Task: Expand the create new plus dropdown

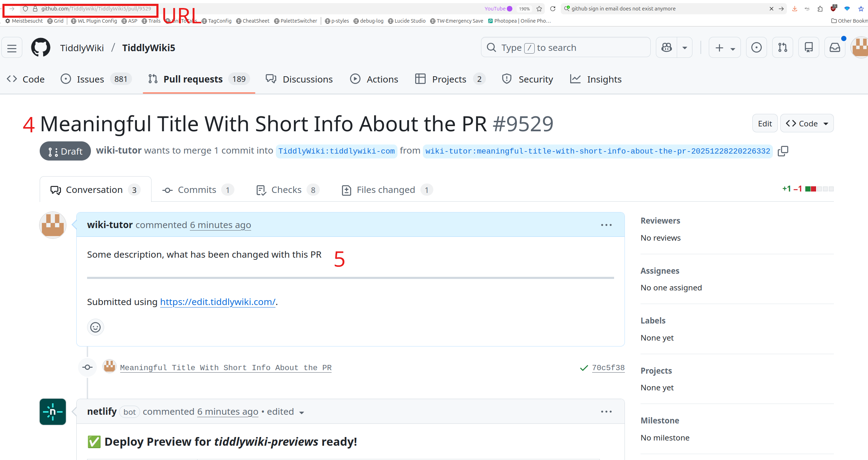Action: (x=725, y=48)
